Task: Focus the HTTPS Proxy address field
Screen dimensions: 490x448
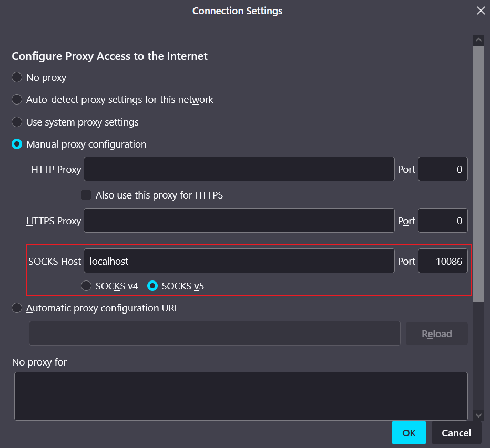Action: pyautogui.click(x=239, y=221)
